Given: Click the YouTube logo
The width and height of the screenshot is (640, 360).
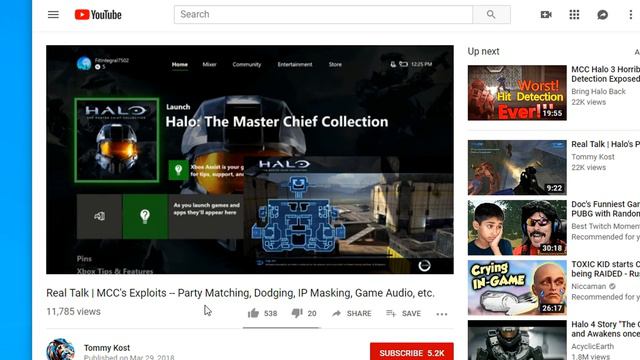Looking at the screenshot, I should pyautogui.click(x=98, y=15).
